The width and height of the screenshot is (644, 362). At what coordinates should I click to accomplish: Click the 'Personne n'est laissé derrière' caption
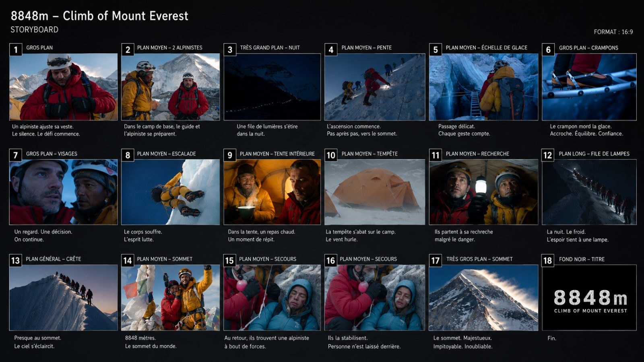(x=364, y=346)
